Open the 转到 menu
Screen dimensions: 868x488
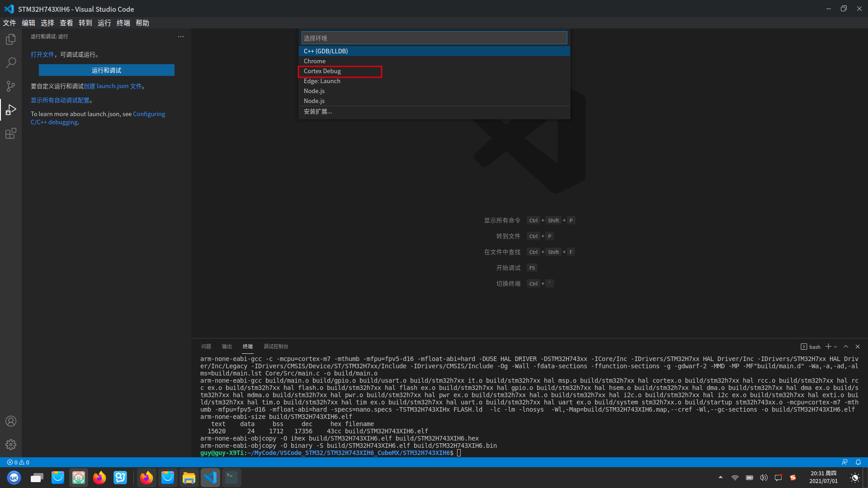85,23
